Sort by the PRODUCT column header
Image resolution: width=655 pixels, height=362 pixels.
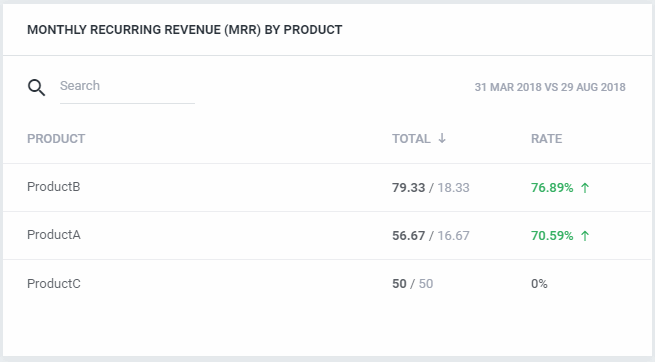pyautogui.click(x=56, y=139)
